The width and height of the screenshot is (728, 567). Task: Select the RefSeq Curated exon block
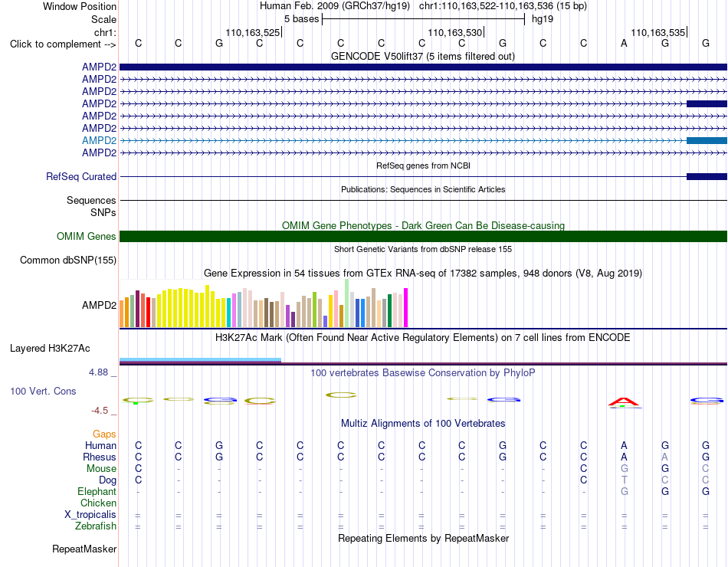click(707, 176)
